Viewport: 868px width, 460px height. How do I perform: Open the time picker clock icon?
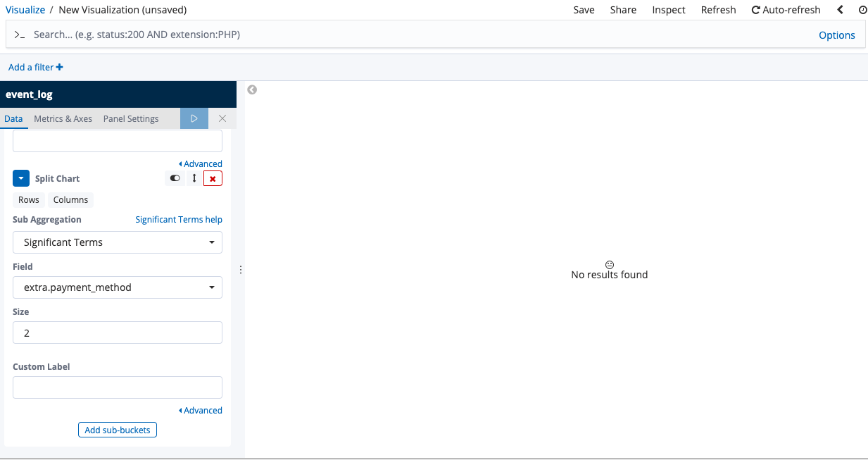tap(862, 10)
